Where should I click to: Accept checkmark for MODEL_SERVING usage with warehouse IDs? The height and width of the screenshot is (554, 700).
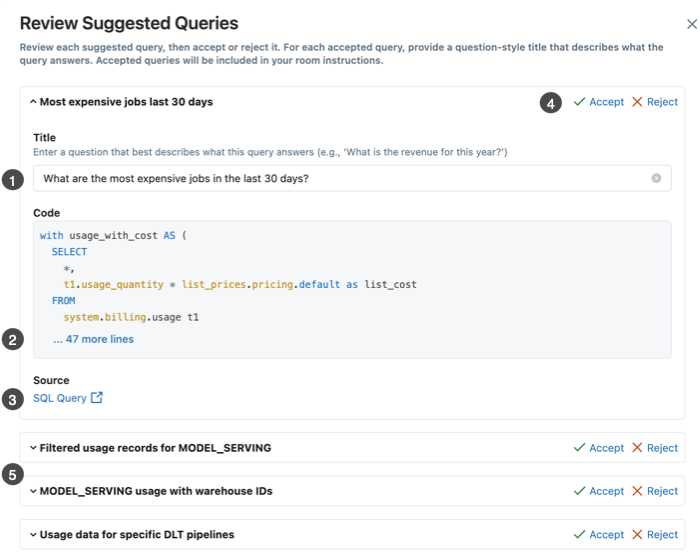[580, 491]
